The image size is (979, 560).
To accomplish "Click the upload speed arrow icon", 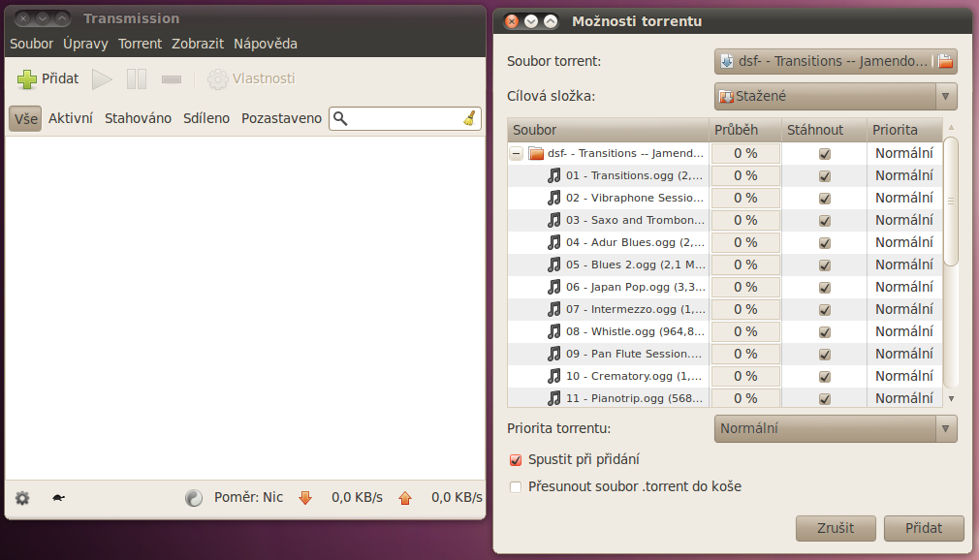I will (x=405, y=498).
